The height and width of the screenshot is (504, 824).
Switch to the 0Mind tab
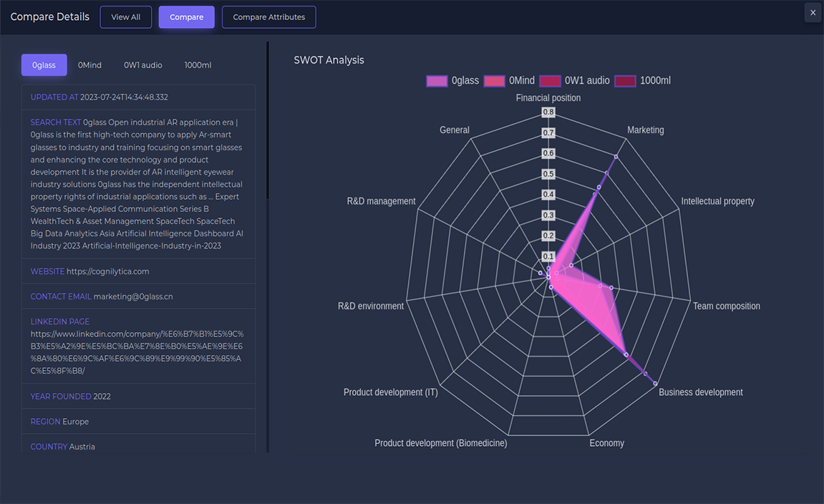(x=89, y=65)
